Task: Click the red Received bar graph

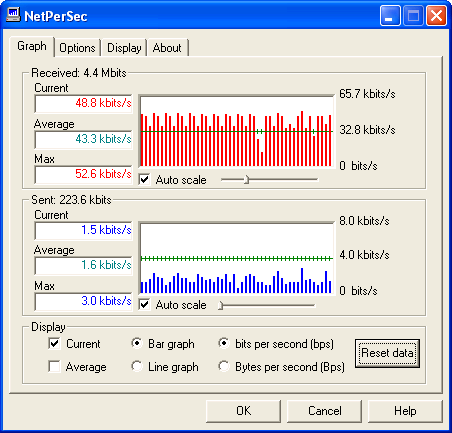Action: [x=237, y=131]
